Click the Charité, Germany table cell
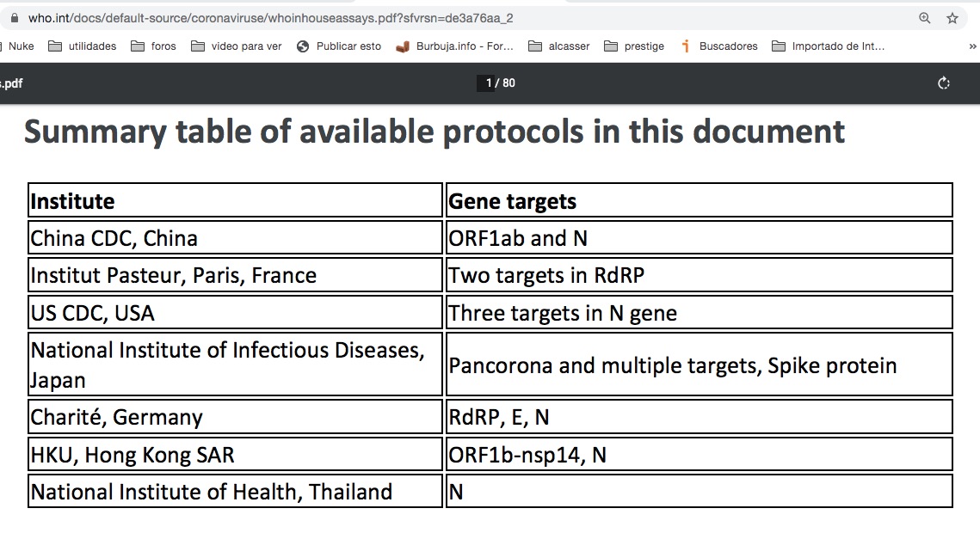Screen dimensions: 980x533 (235, 417)
